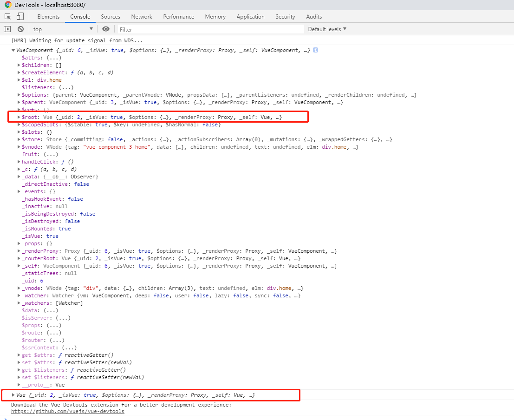This screenshot has height=420, width=514.
Task: Open the Memory tab
Action: pyautogui.click(x=215, y=17)
